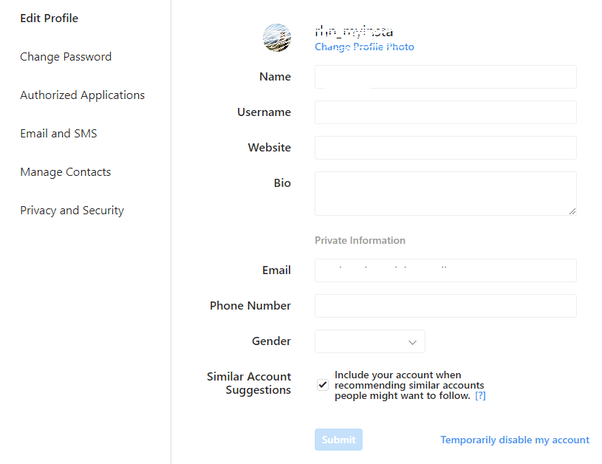Click inside the Bio text area
This screenshot has width=602, height=464.
(445, 193)
